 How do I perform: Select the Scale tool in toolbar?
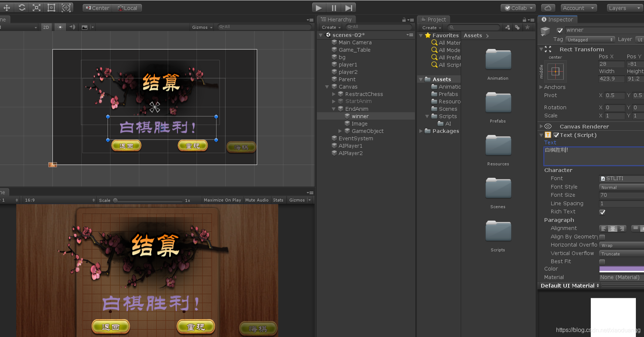pos(37,8)
